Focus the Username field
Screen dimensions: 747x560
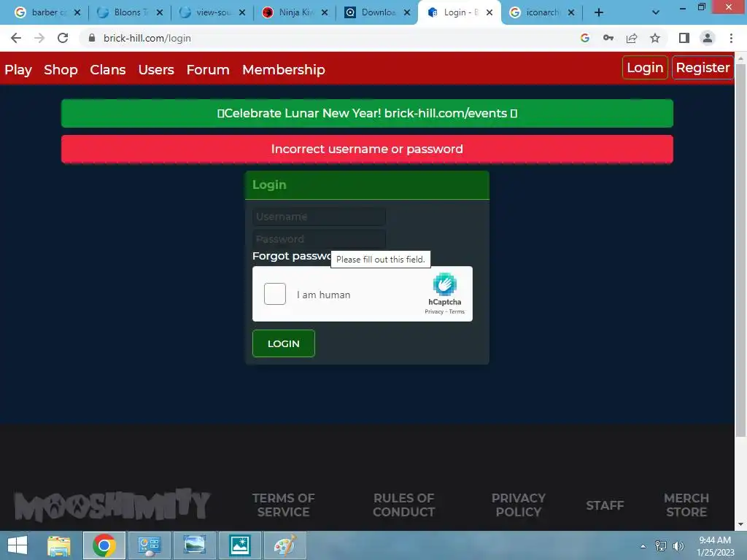click(319, 217)
